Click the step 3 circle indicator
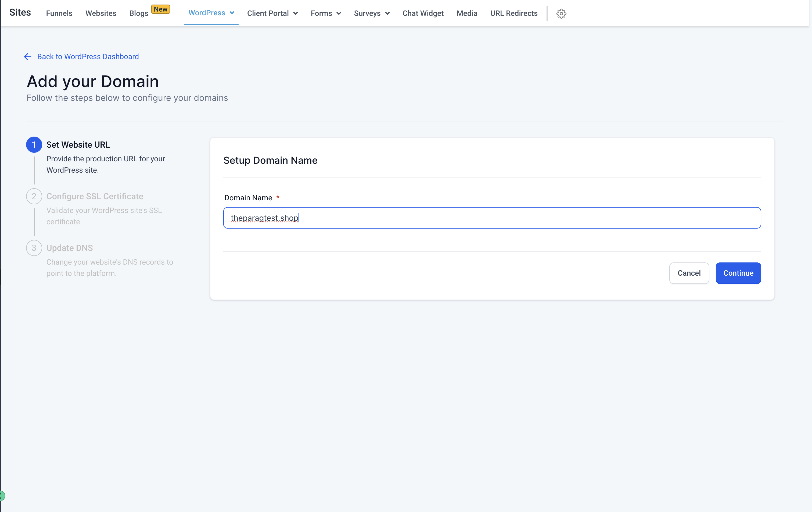Screen dimensions: 812x512 click(x=34, y=248)
